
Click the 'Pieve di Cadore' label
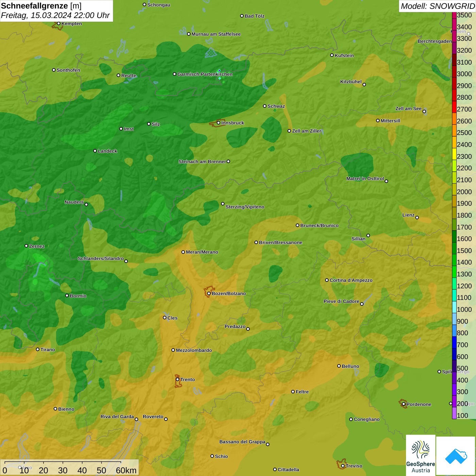pos(341,301)
